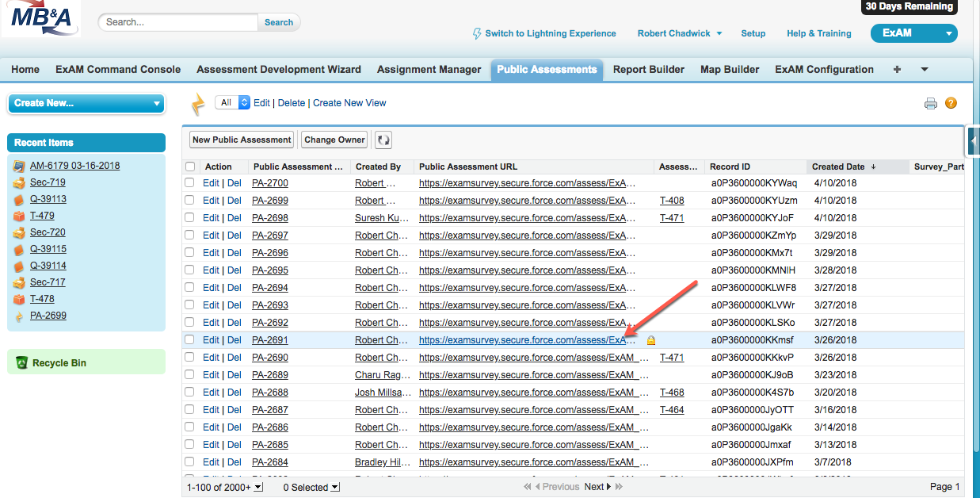Click the plus All Tabs icon
Viewport: 980px width, 498px height.
[897, 70]
